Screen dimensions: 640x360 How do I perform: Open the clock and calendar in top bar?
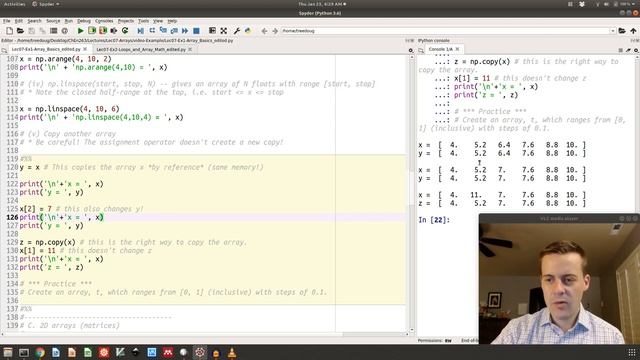tap(322, 4)
